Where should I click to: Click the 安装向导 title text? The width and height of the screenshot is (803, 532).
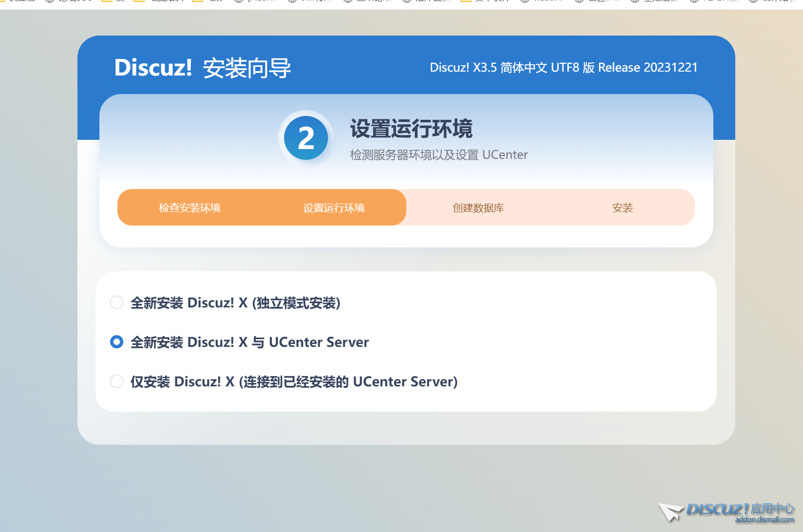[247, 68]
